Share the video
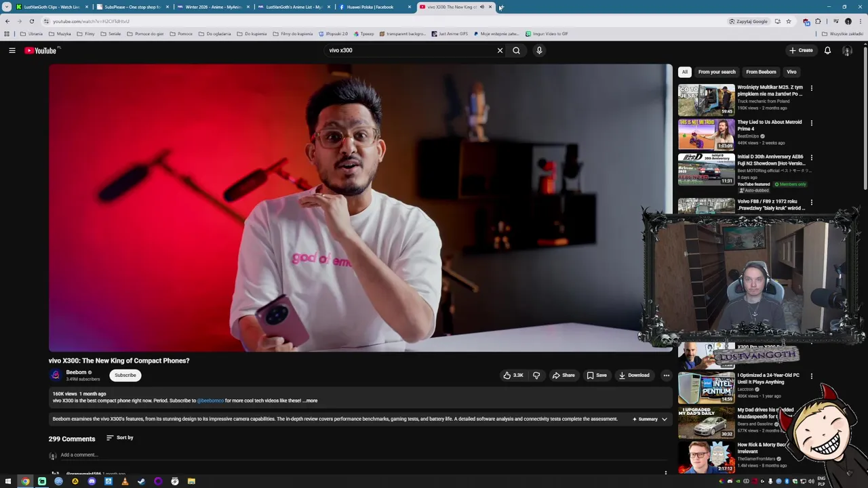 click(x=564, y=375)
